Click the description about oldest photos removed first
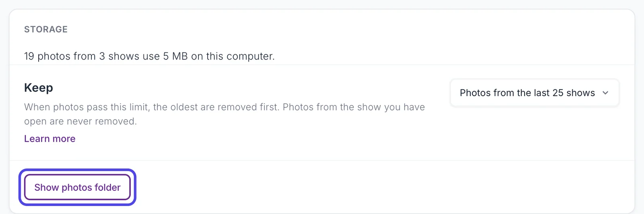644x214 pixels. (225, 114)
